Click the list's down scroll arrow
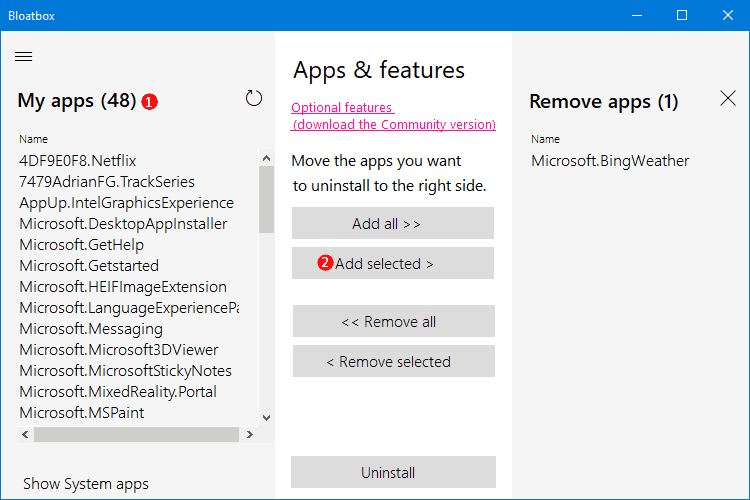 (x=266, y=418)
